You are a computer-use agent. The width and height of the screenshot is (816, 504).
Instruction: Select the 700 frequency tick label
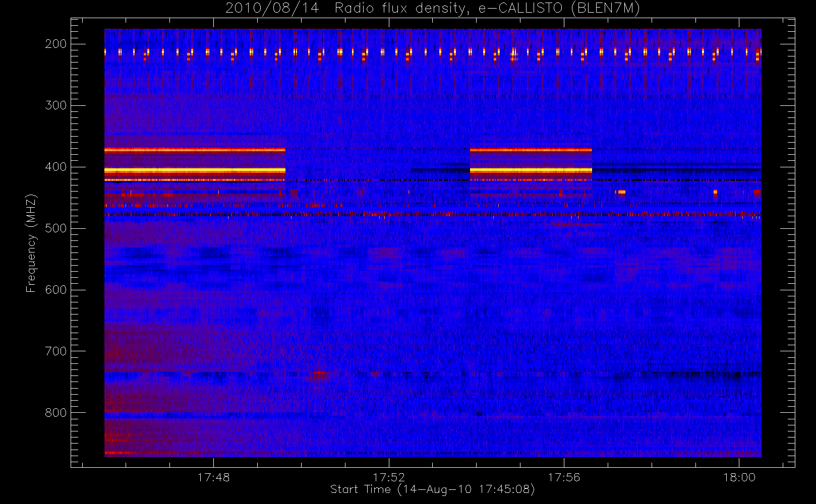pos(56,351)
